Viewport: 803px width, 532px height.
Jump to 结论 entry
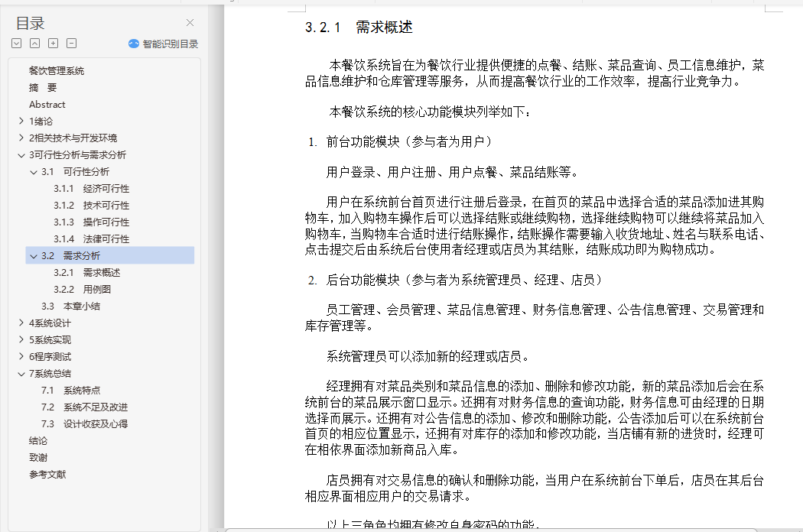pos(38,441)
